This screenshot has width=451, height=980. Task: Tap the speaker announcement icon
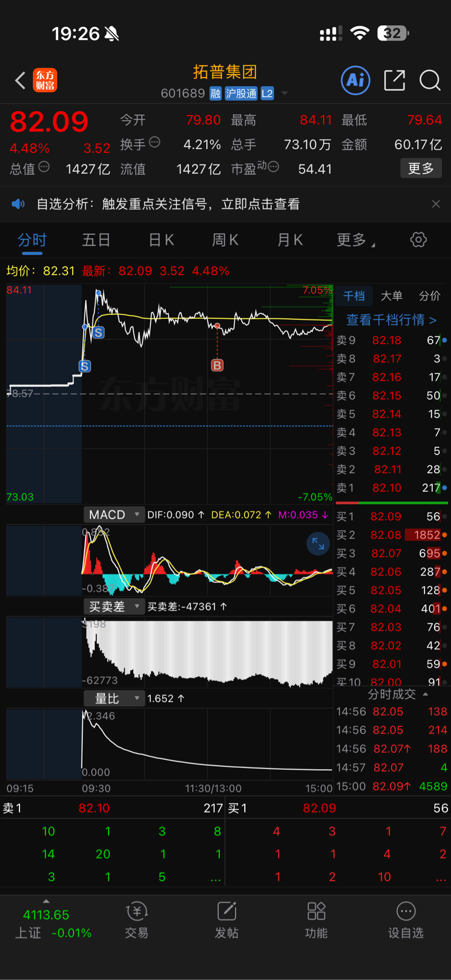click(x=18, y=204)
